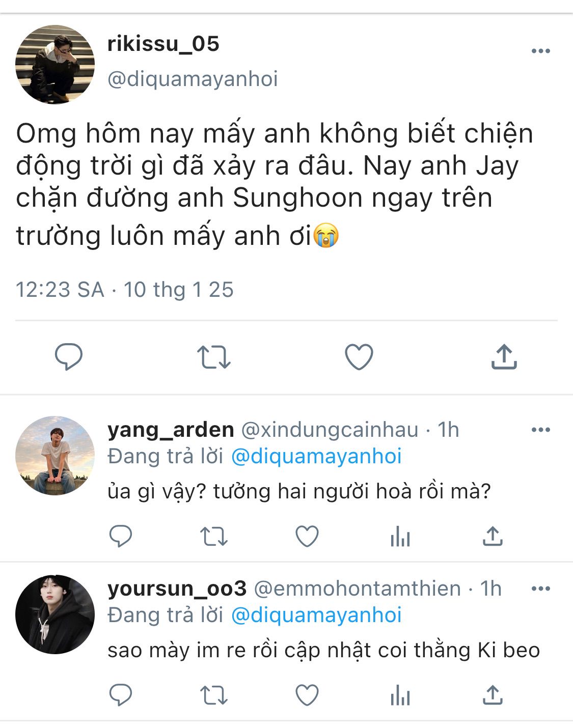Share the main tweet by rikissu_05
The image size is (573, 728).
(504, 356)
